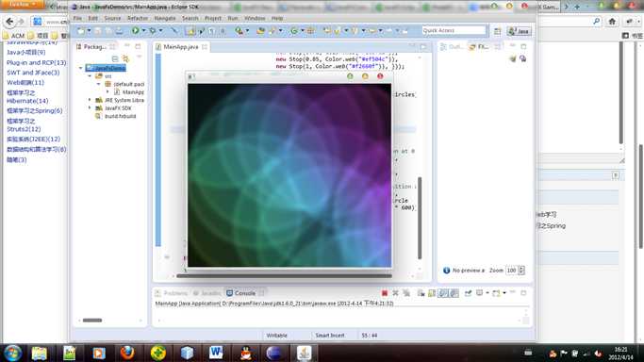Image resolution: width=644 pixels, height=362 pixels.
Task: Collapse the src folder node
Action: (90, 76)
